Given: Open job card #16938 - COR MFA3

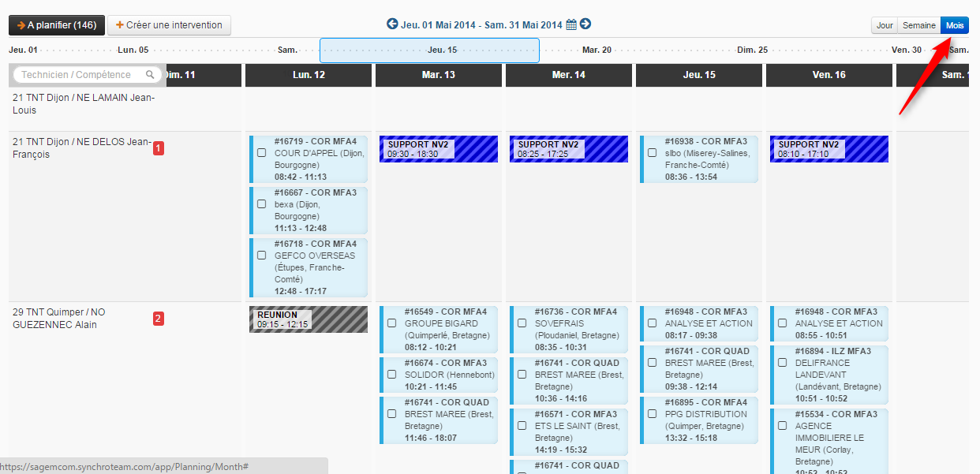Looking at the screenshot, I should (x=699, y=159).
